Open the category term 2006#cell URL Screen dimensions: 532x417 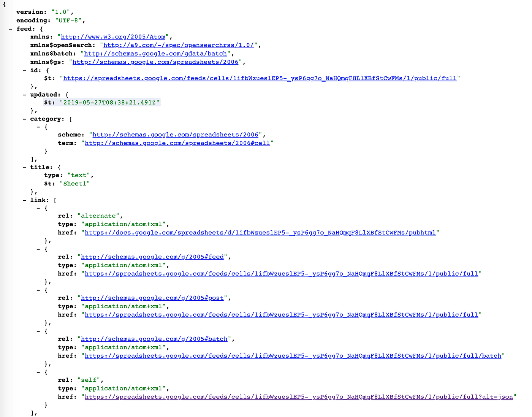(x=177, y=143)
